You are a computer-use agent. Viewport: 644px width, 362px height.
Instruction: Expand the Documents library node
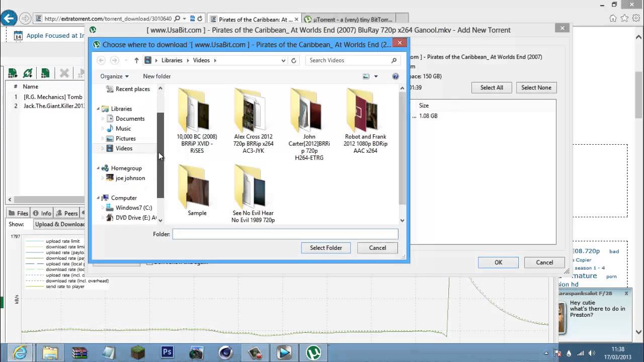click(x=103, y=119)
